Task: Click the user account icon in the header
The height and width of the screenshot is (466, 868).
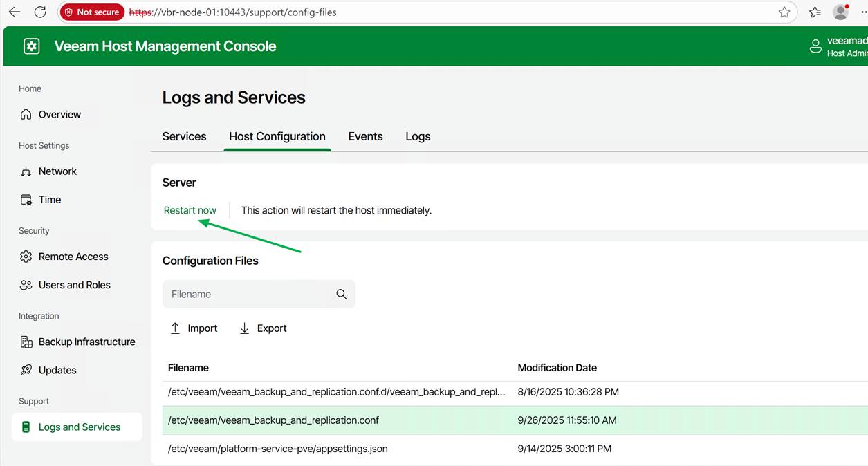Action: coord(815,46)
